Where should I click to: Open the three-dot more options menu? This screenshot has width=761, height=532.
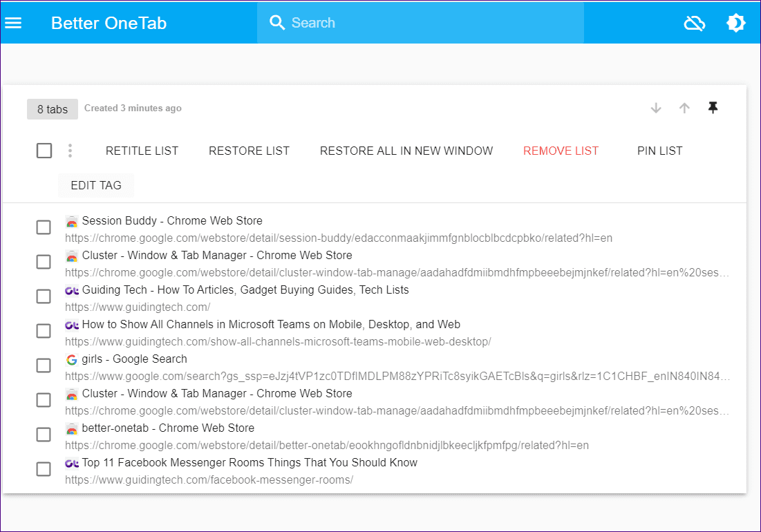pyautogui.click(x=70, y=151)
